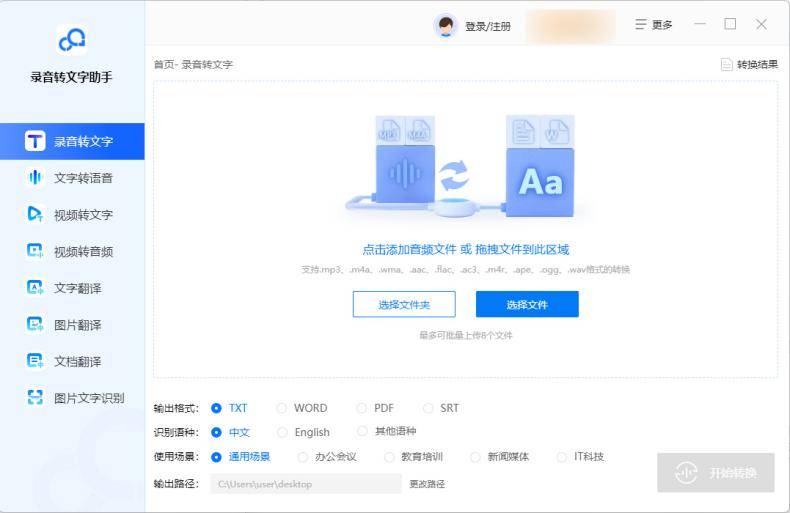Image resolution: width=790 pixels, height=513 pixels.
Task: Select 办公会议 usage scene
Action: coord(302,457)
